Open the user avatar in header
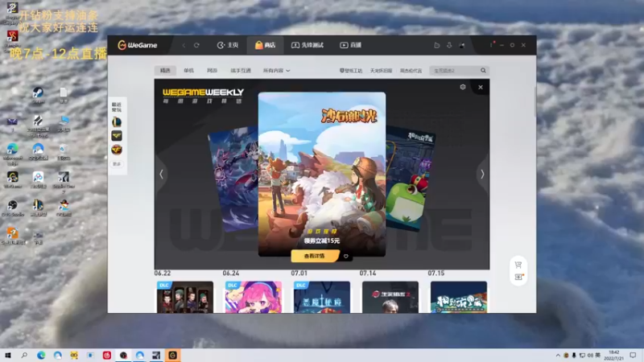The width and height of the screenshot is (644, 362). (x=461, y=45)
